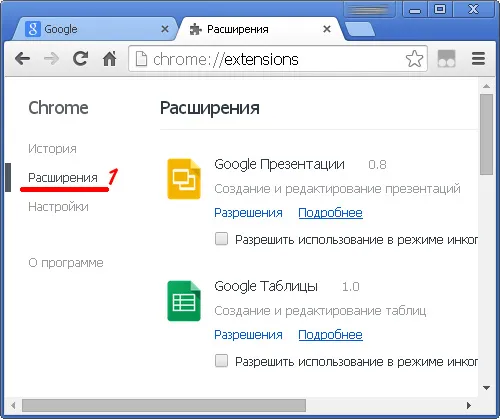Enable incognito mode for Google Таблицы
The height and width of the screenshot is (419, 500).
221,361
